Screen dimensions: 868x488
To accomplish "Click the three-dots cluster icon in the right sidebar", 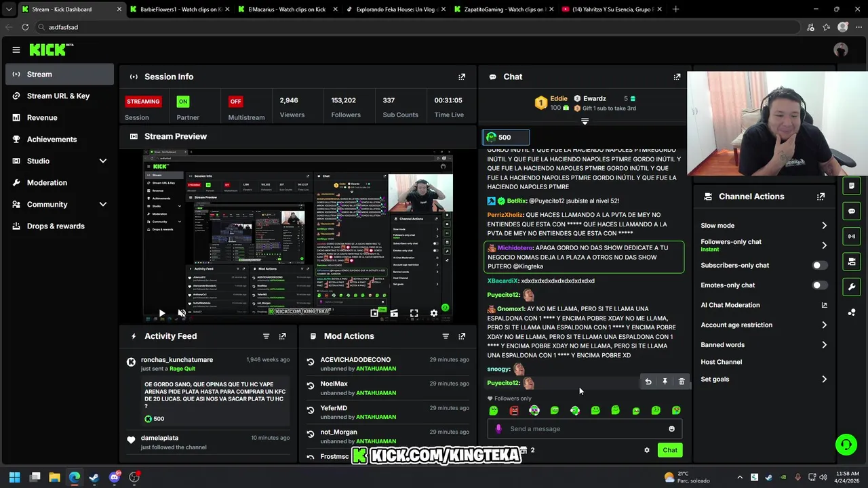I will coord(852,312).
